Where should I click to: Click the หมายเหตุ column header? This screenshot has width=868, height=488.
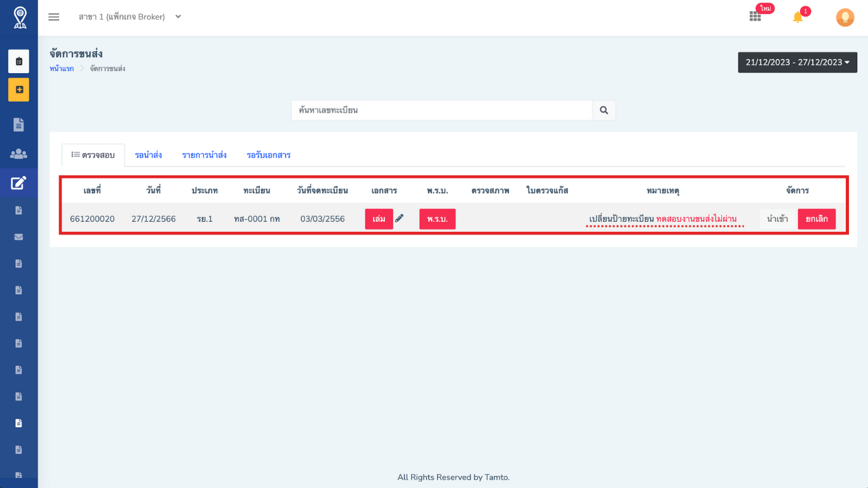click(663, 191)
